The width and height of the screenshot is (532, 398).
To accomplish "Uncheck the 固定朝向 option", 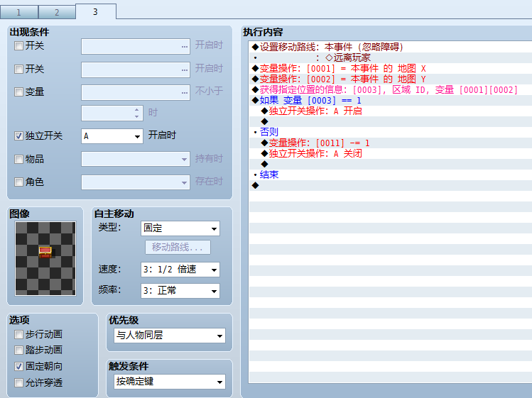I will point(18,367).
